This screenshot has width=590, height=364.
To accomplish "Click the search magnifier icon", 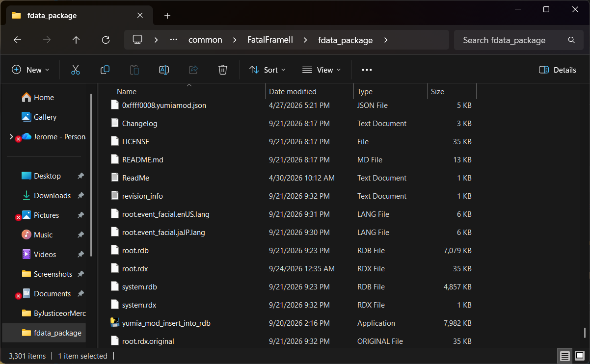I will (x=571, y=40).
